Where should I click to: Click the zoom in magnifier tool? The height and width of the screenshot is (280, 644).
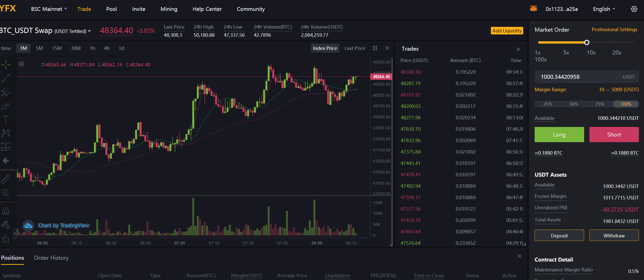click(6, 193)
